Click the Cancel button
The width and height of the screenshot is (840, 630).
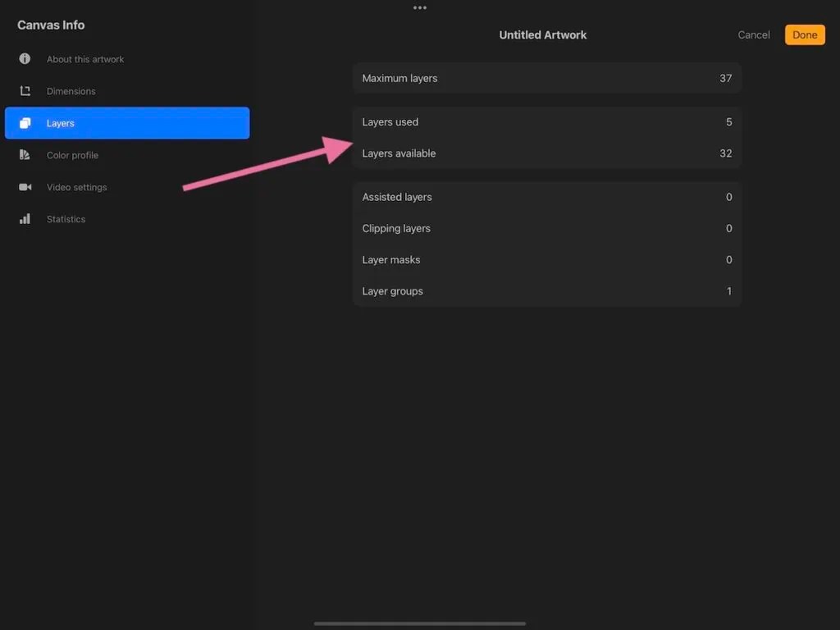coord(753,34)
